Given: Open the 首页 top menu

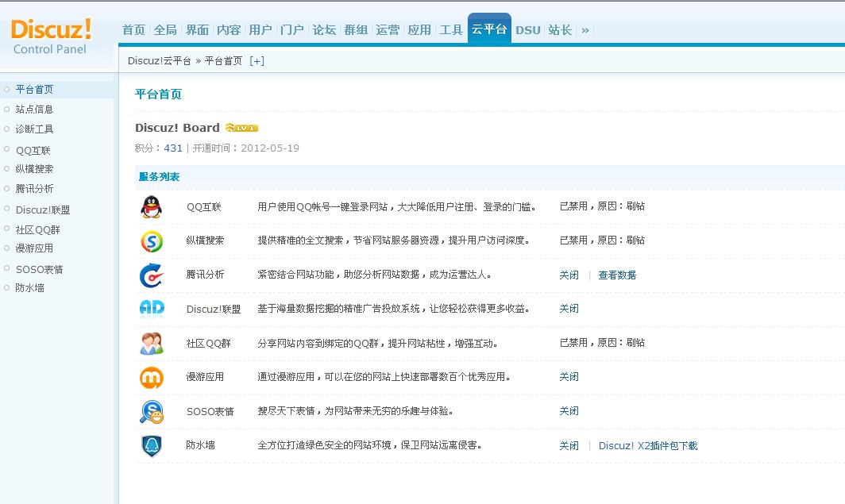Looking at the screenshot, I should point(133,30).
